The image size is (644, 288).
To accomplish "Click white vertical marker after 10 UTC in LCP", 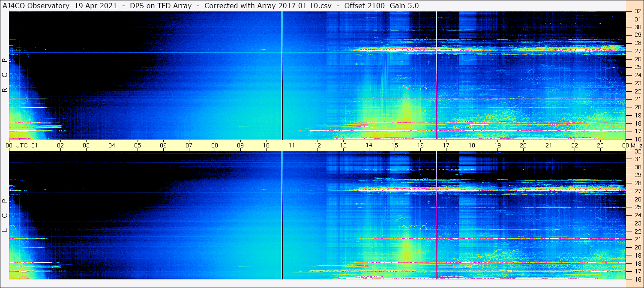I will (282, 215).
